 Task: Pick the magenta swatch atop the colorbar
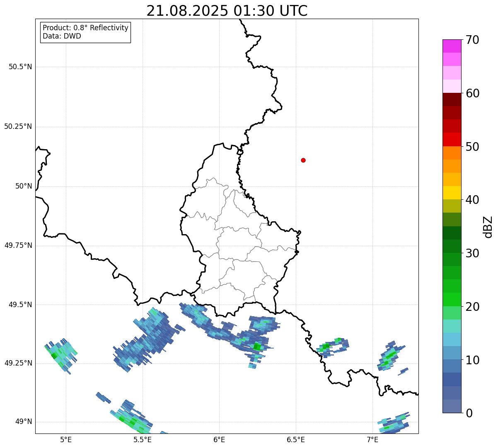[x=452, y=46]
